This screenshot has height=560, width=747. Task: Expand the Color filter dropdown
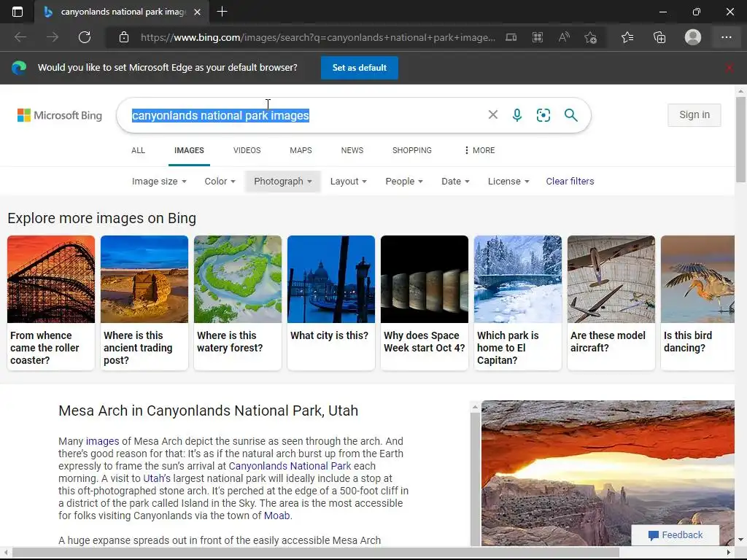pos(220,182)
